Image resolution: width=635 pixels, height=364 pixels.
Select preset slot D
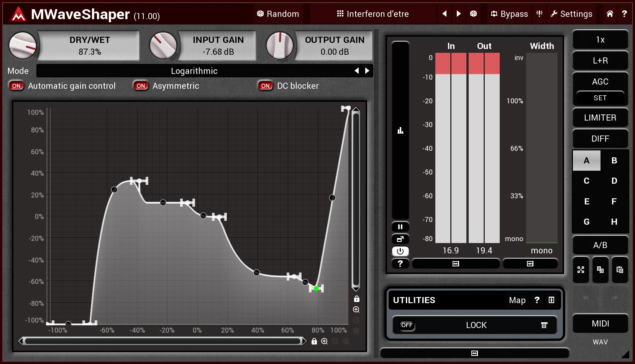point(614,181)
